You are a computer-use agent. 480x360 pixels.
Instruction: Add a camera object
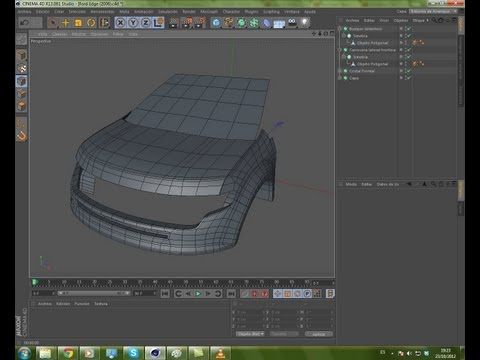(292, 23)
